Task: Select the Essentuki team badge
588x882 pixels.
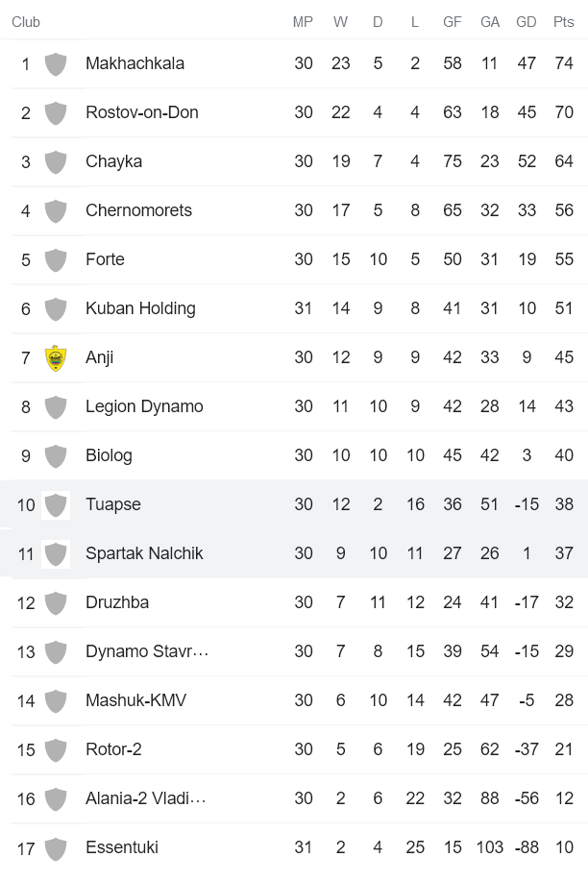Action: point(57,847)
